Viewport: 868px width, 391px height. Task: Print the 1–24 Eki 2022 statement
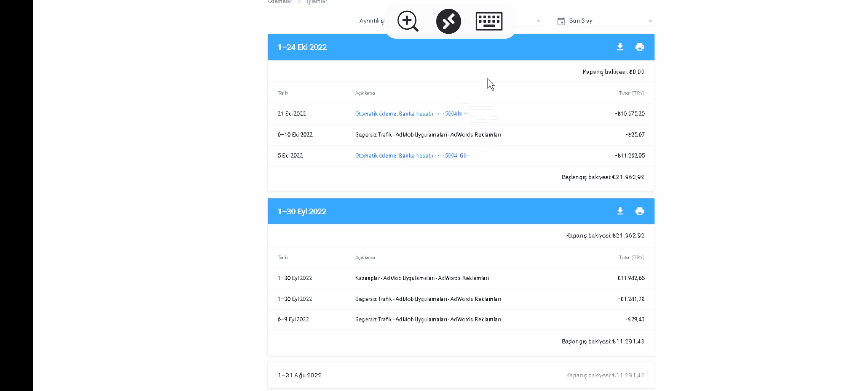pos(639,47)
